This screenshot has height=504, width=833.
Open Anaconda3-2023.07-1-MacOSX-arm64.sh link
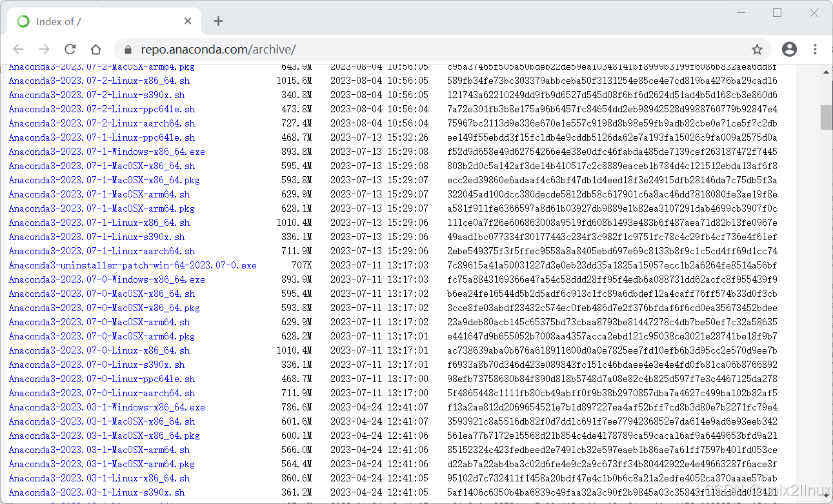click(99, 194)
